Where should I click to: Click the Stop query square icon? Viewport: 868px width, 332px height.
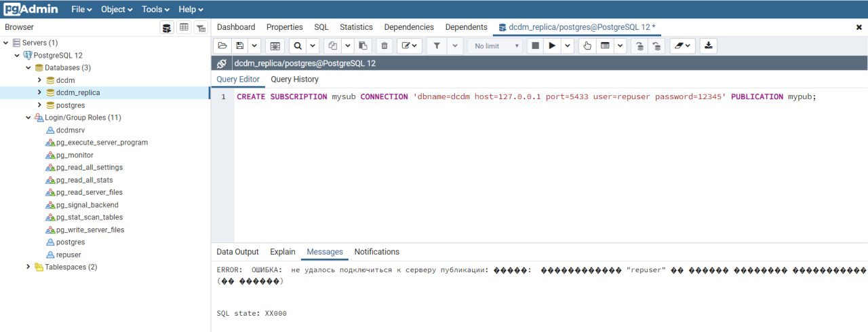(535, 45)
